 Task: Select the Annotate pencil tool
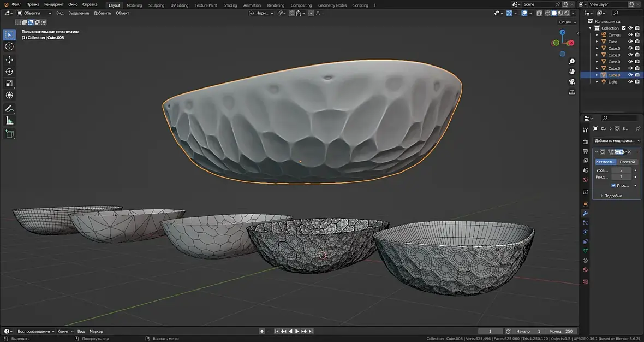[x=9, y=109]
